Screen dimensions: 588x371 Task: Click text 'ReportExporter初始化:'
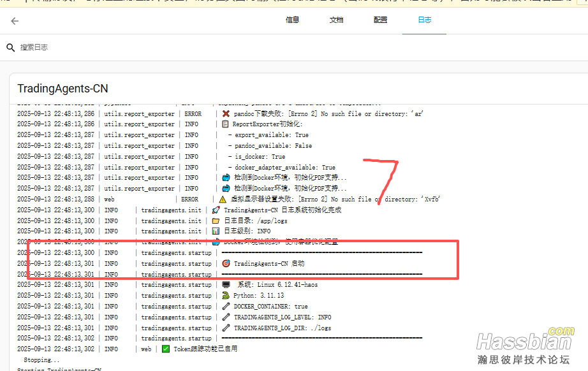267,124
